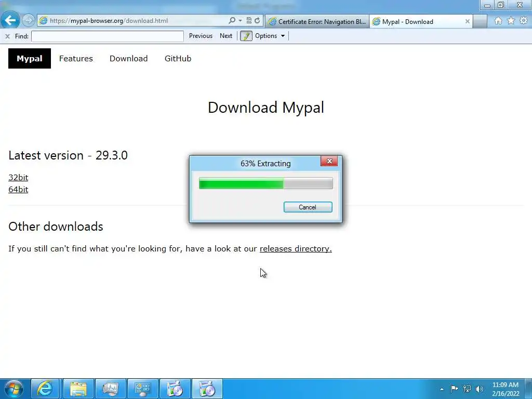The width and height of the screenshot is (532, 399).
Task: Go back using the browser back arrow
Action: click(x=10, y=20)
